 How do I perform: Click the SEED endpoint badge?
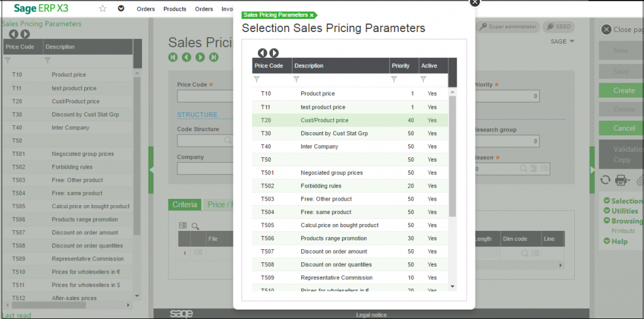558,26
